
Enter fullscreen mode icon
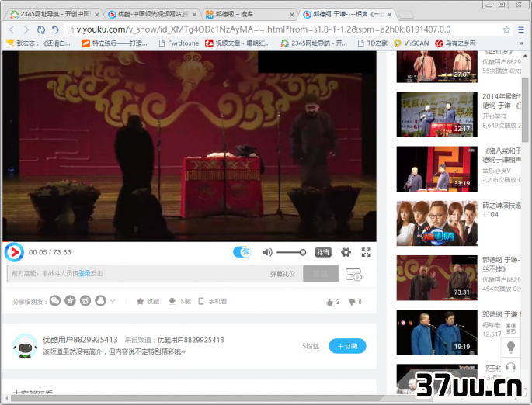pyautogui.click(x=366, y=252)
